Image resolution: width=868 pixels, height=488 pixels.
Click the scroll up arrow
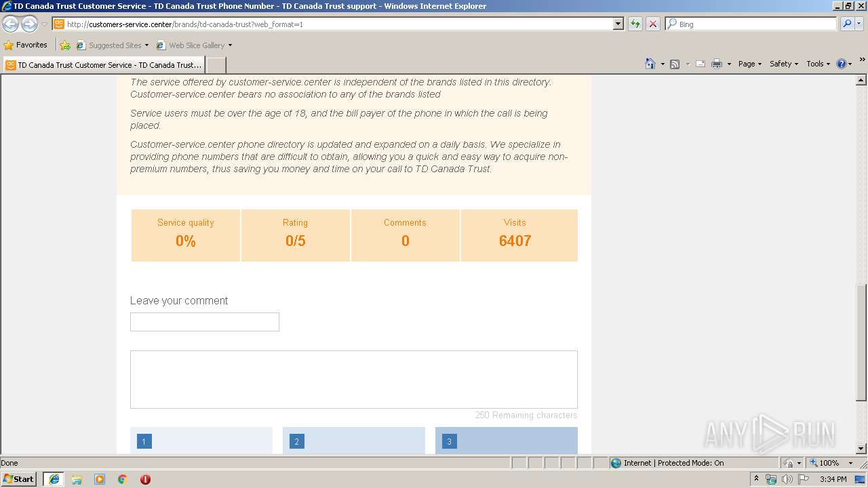(x=861, y=81)
